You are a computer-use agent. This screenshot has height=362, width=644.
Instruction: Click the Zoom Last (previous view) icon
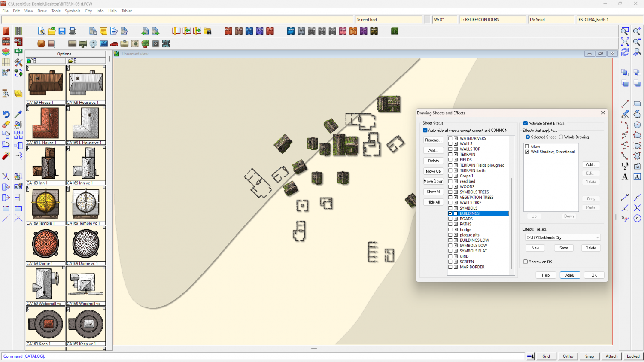637,52
